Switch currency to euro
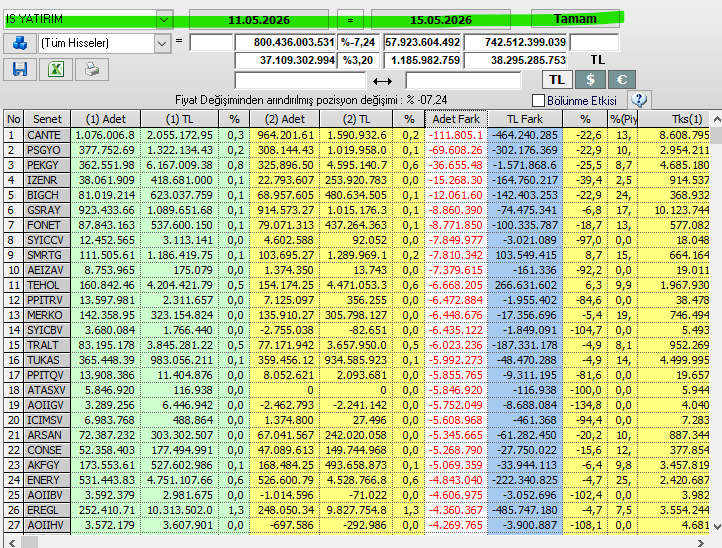This screenshot has height=548, width=722. tap(622, 80)
